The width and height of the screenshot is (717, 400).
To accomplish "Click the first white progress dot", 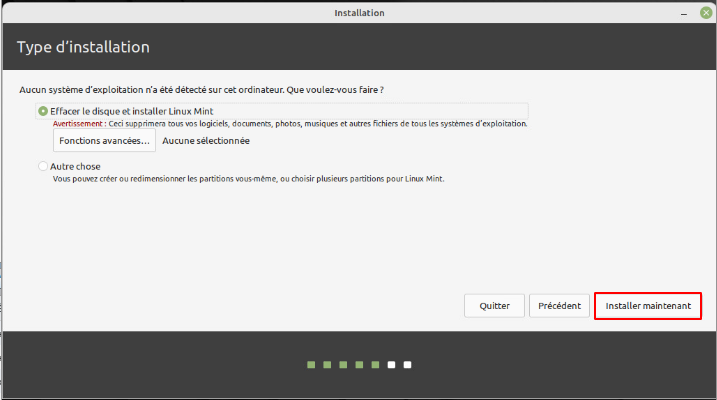I will click(392, 365).
